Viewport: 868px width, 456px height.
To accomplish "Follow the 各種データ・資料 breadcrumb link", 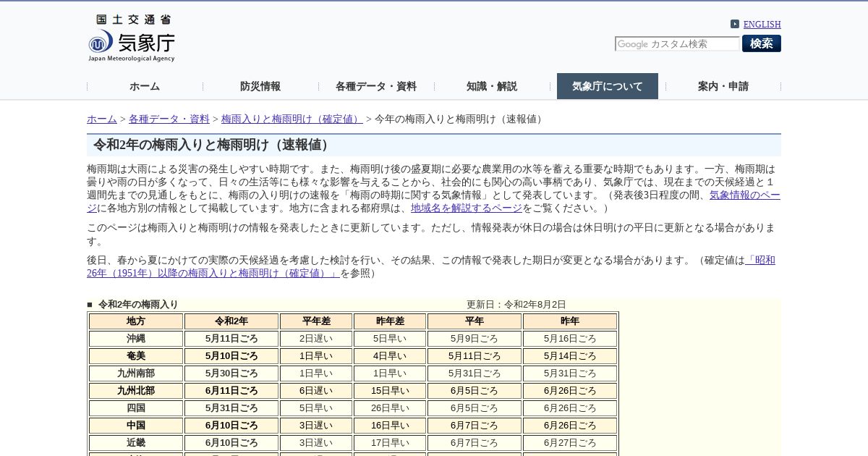I will pos(169,119).
